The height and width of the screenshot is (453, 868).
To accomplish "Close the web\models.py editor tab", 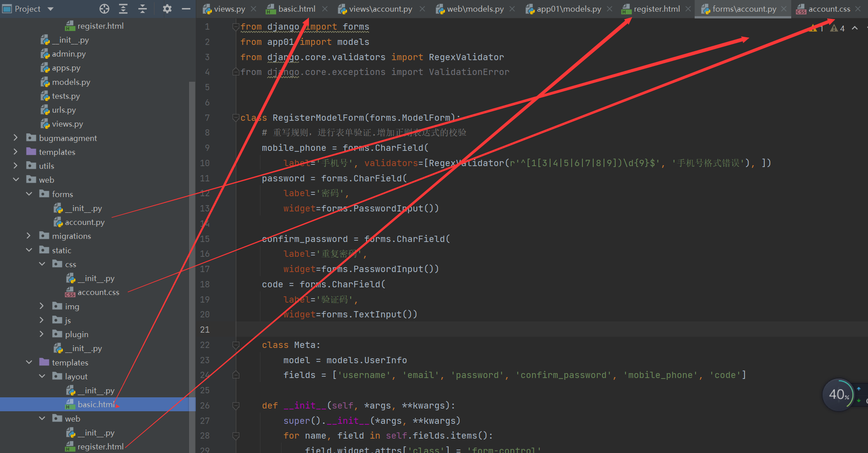I will (x=512, y=9).
